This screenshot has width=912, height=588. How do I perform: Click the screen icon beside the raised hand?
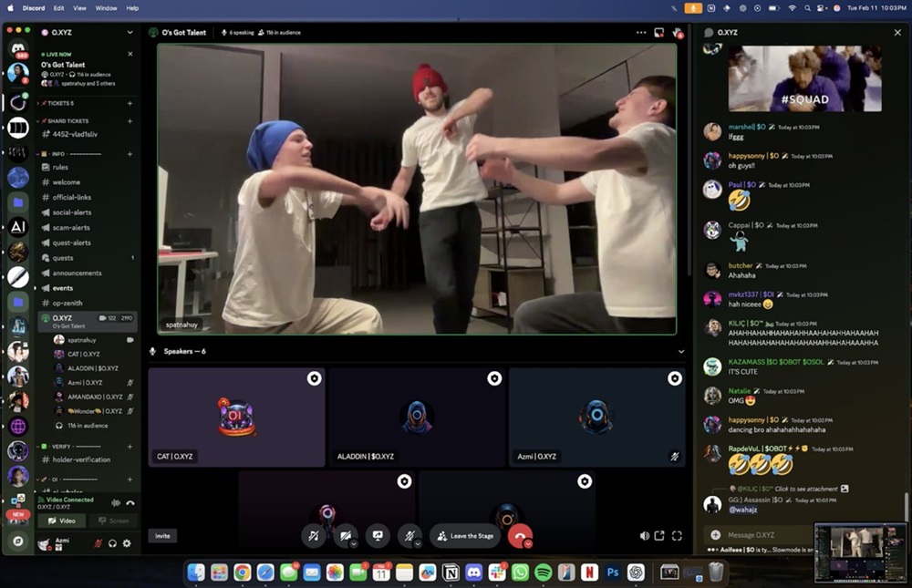pyautogui.click(x=659, y=33)
